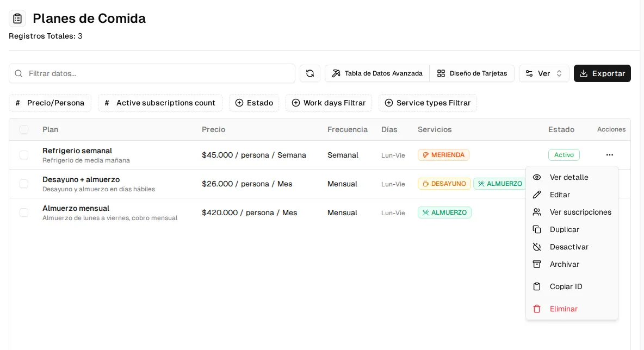Click the Días column header
Screen dimensions: 644x350
coord(389,130)
